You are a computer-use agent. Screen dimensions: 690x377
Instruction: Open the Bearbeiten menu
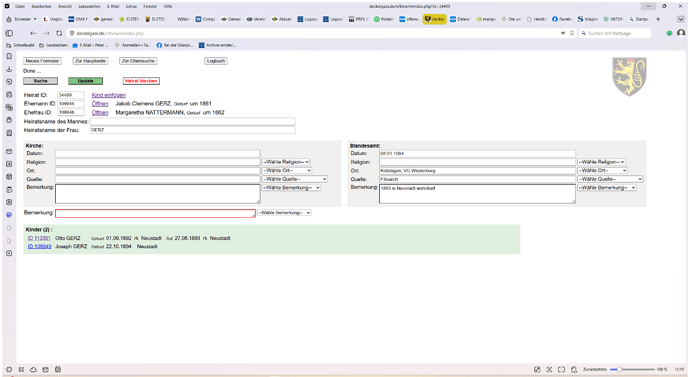[x=41, y=7]
